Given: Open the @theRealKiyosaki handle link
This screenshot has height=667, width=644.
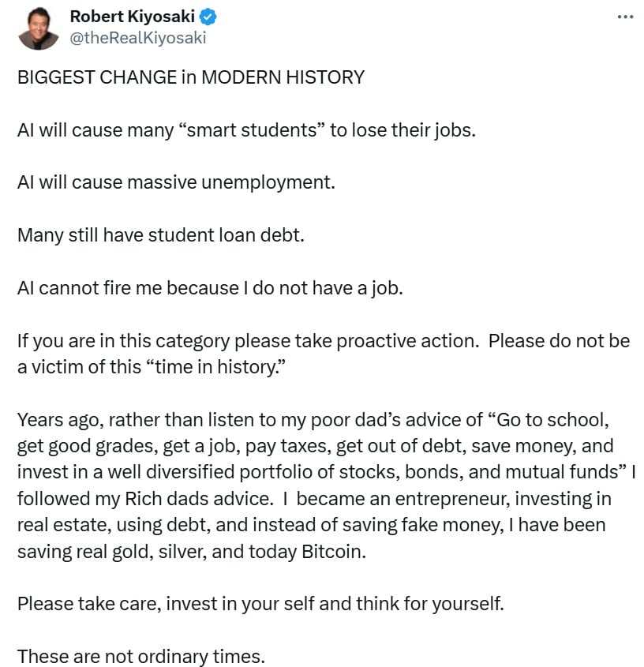Looking at the screenshot, I should (x=138, y=37).
